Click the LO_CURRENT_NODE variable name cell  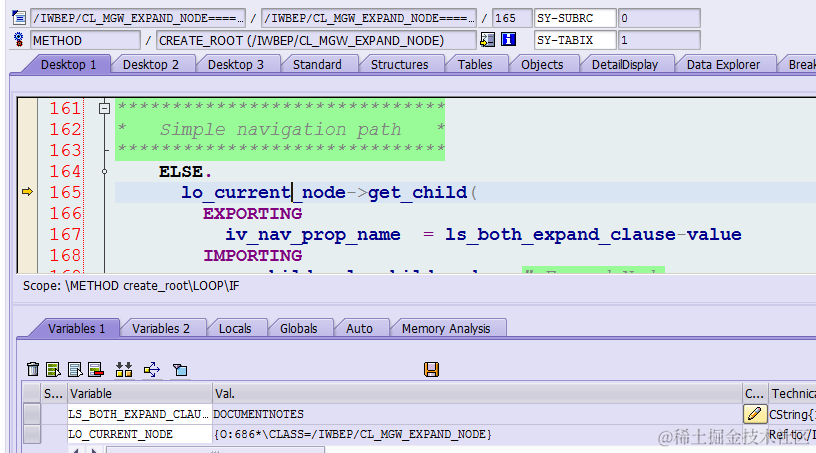[x=139, y=434]
